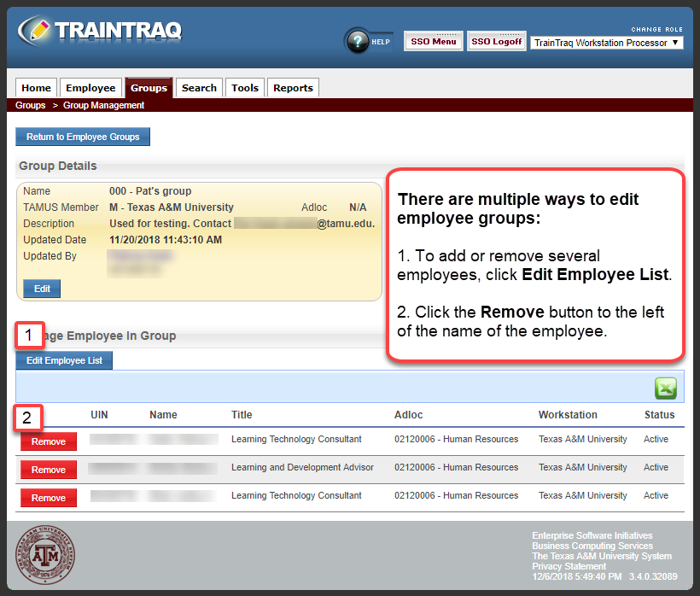Click the CHANGE ROLE label
This screenshot has width=700, height=596.
[656, 28]
